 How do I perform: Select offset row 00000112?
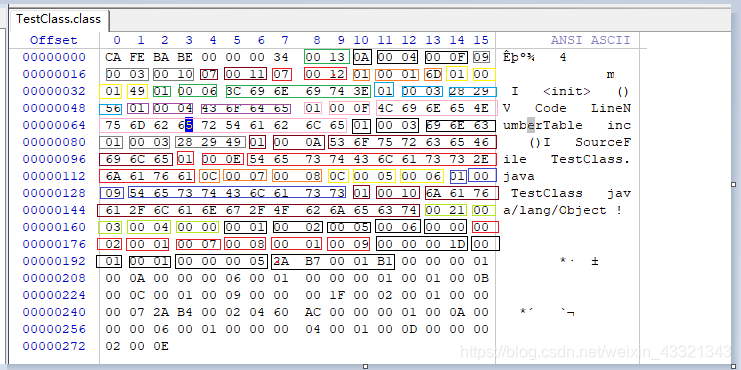(54, 176)
